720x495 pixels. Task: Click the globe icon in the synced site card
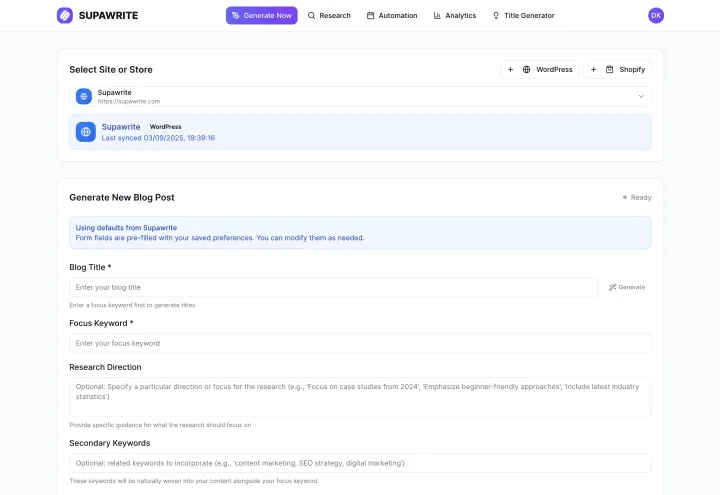(x=85, y=132)
